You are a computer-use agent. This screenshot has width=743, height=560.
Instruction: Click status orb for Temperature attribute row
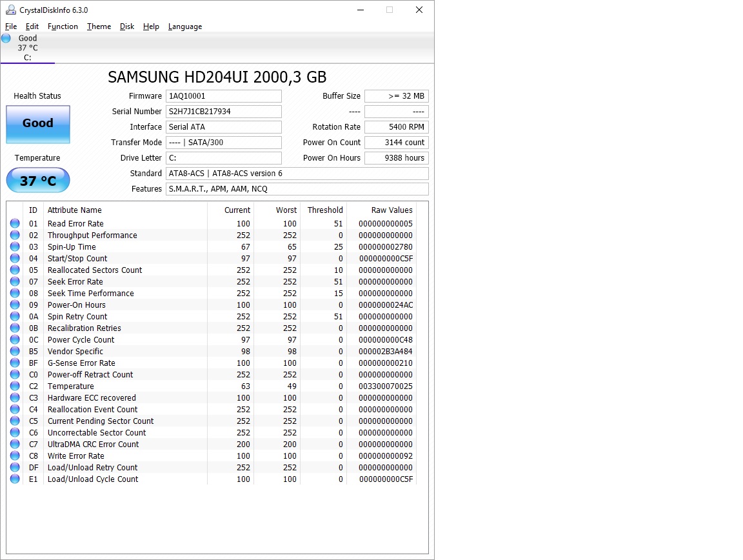coord(15,386)
